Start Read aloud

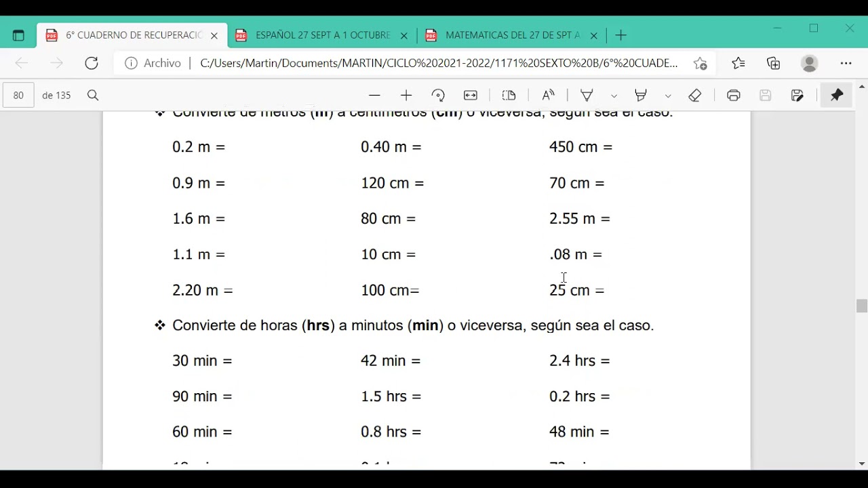pos(548,96)
